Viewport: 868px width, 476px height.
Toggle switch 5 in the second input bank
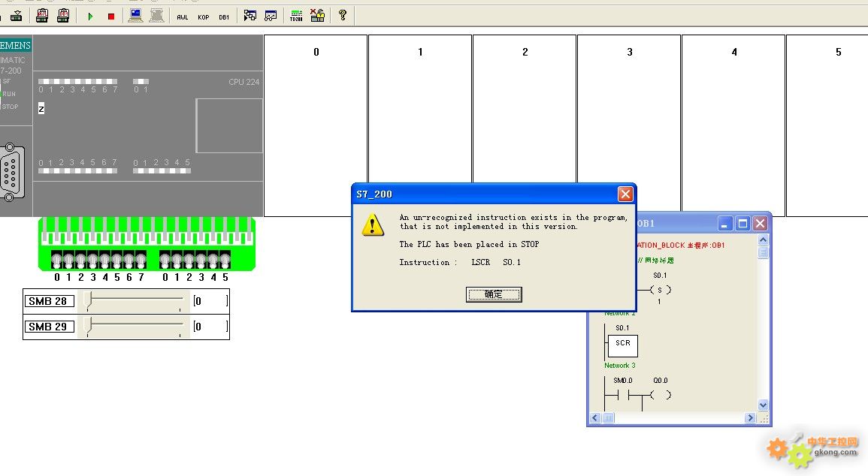(225, 259)
